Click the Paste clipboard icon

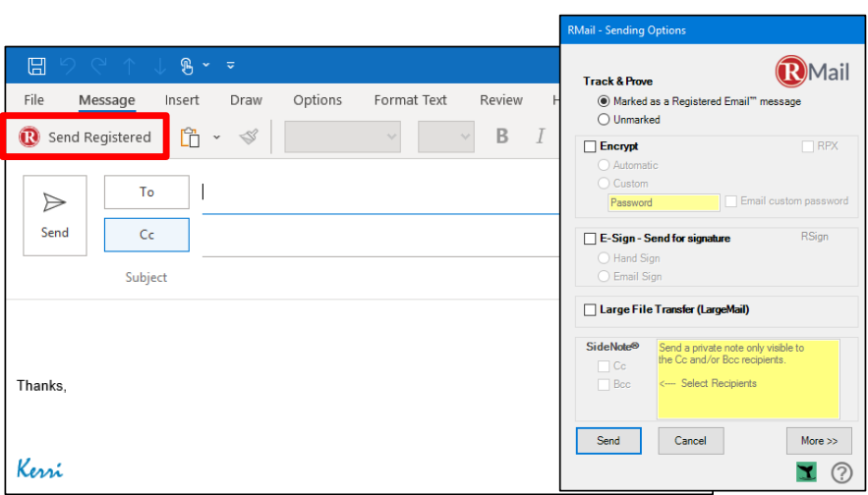tap(190, 137)
